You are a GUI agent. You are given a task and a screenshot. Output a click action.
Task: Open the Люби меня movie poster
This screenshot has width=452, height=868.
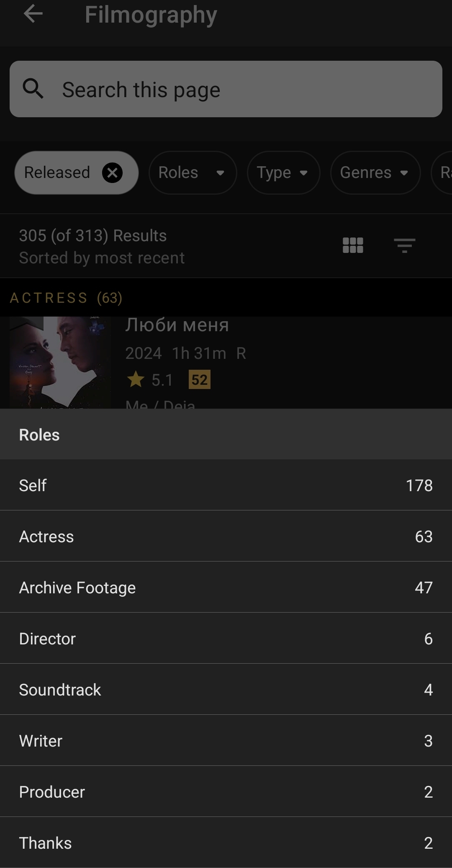click(x=60, y=363)
